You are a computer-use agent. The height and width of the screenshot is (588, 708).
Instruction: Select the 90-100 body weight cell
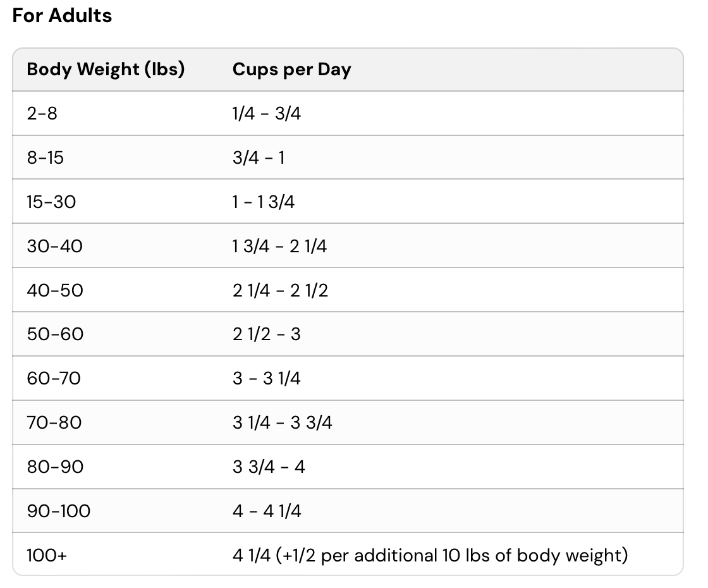coord(59,511)
